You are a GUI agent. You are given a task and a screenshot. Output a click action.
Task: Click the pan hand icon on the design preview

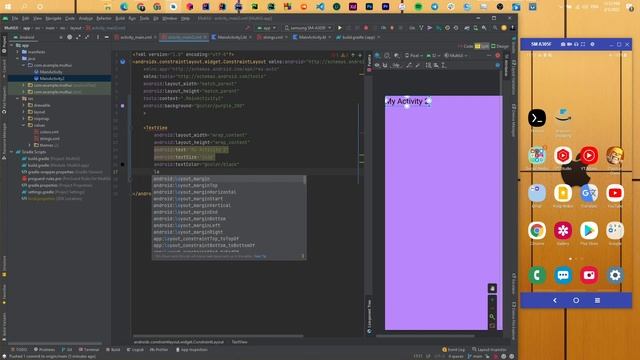492,288
